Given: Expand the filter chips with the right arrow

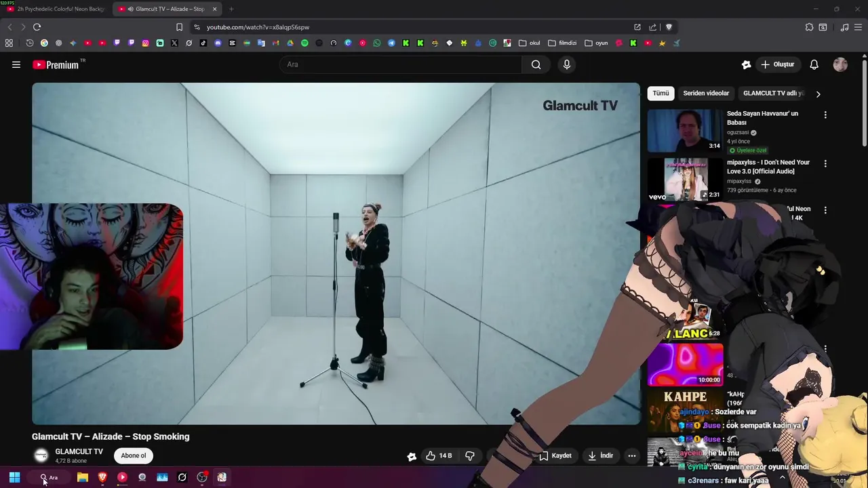Looking at the screenshot, I should [818, 94].
